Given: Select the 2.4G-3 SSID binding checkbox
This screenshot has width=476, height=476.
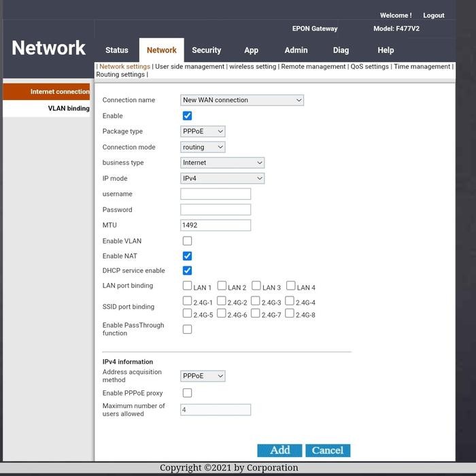Looking at the screenshot, I should coord(256,301).
